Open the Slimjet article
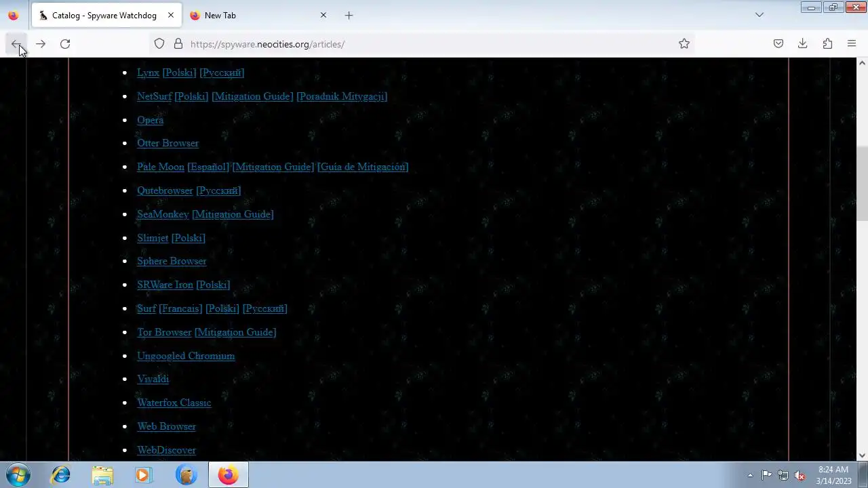Viewport: 868px width, 488px height. point(153,238)
